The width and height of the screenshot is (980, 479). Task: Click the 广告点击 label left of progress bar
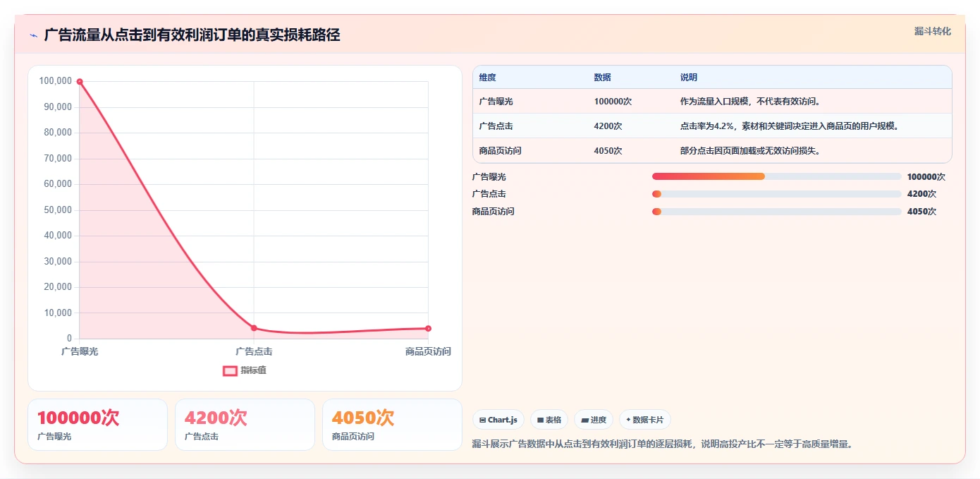tap(489, 194)
